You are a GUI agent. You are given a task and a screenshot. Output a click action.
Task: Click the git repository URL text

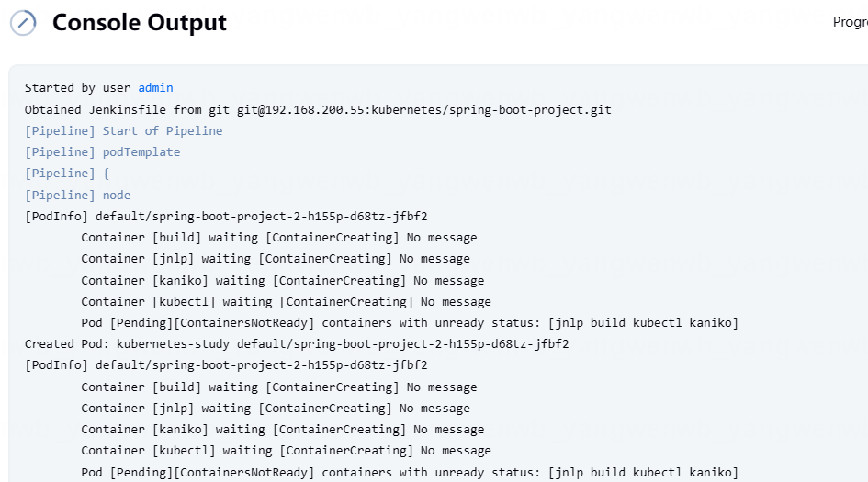click(424, 109)
